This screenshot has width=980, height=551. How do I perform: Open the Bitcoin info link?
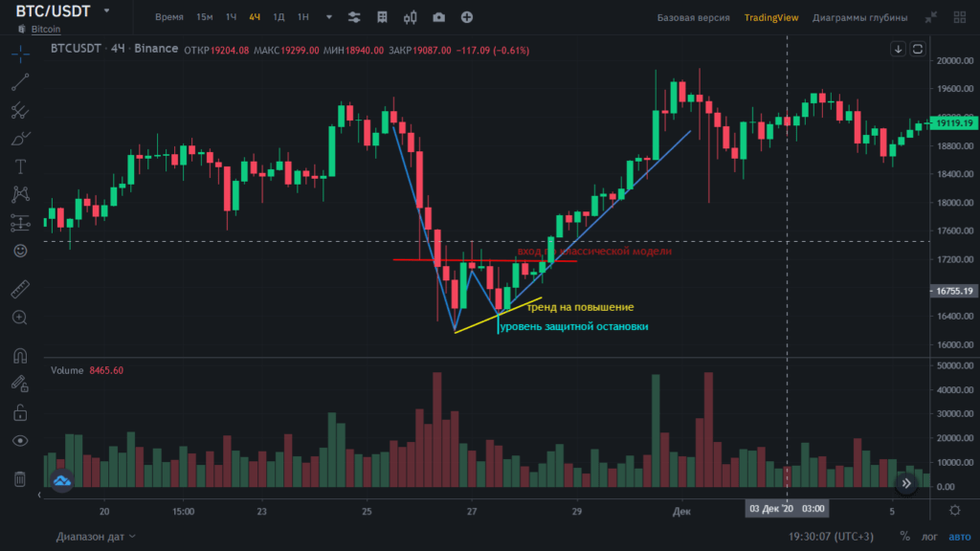[45, 30]
